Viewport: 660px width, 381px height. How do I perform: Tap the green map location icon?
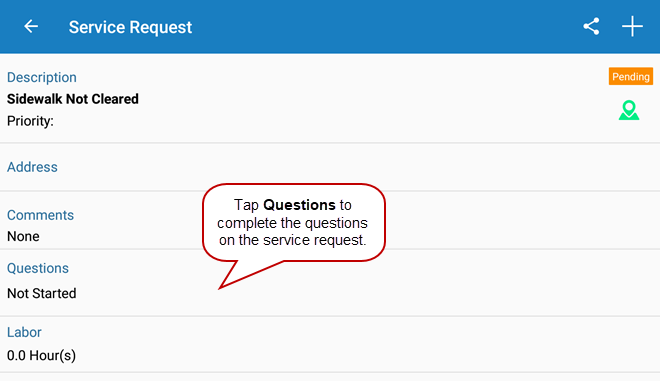(629, 110)
